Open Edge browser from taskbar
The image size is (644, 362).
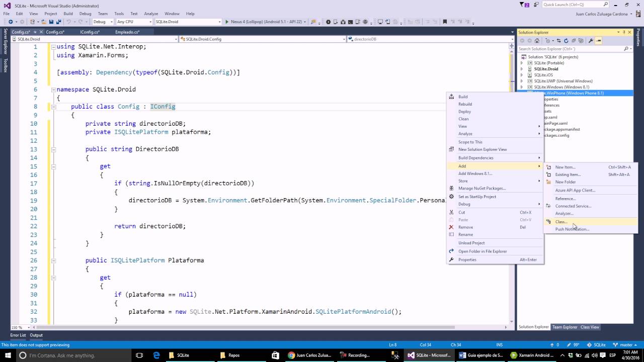click(156, 355)
